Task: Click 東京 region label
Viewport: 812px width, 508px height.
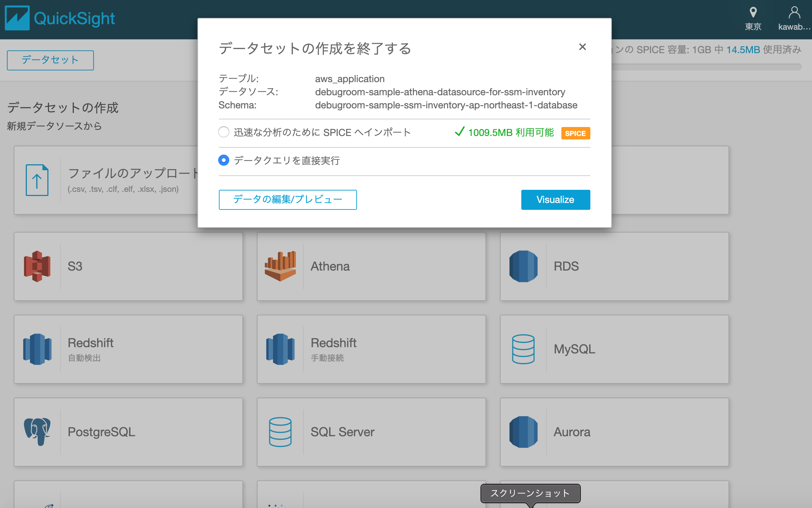Action: pos(753,27)
